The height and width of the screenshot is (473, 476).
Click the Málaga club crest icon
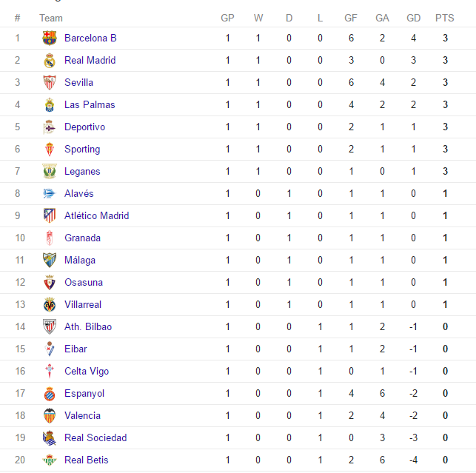pos(50,260)
